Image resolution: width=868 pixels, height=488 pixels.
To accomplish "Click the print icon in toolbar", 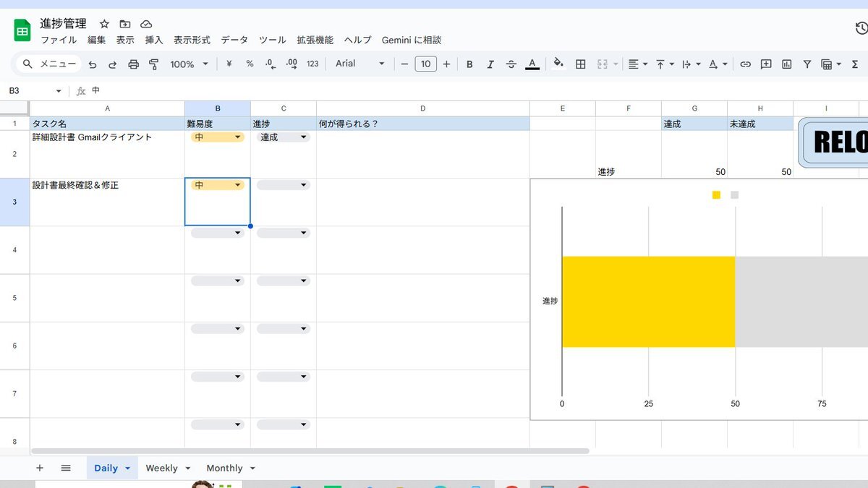I will point(133,64).
